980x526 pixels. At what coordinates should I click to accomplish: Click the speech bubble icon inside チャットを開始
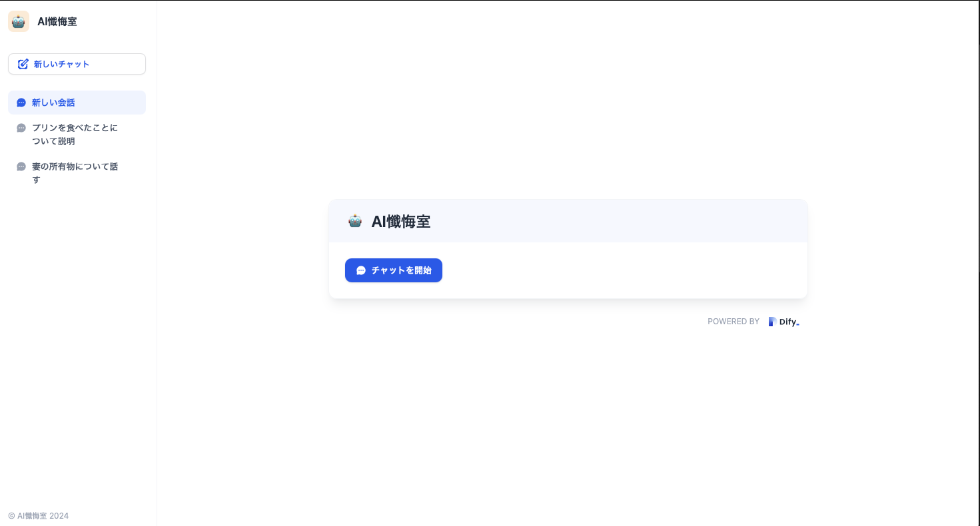click(x=361, y=270)
